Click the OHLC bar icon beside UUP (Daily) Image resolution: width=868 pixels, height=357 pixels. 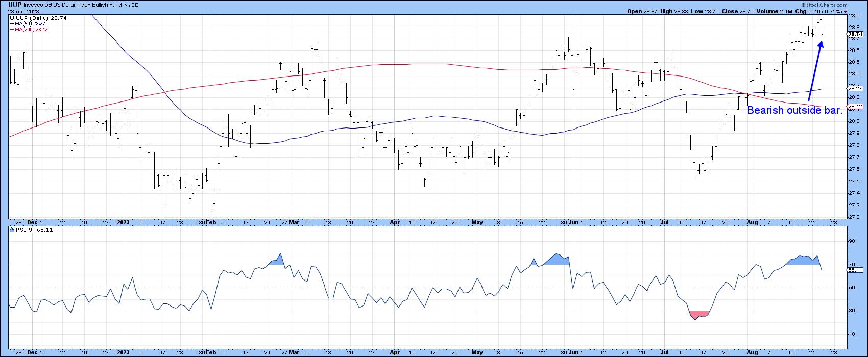pos(12,18)
